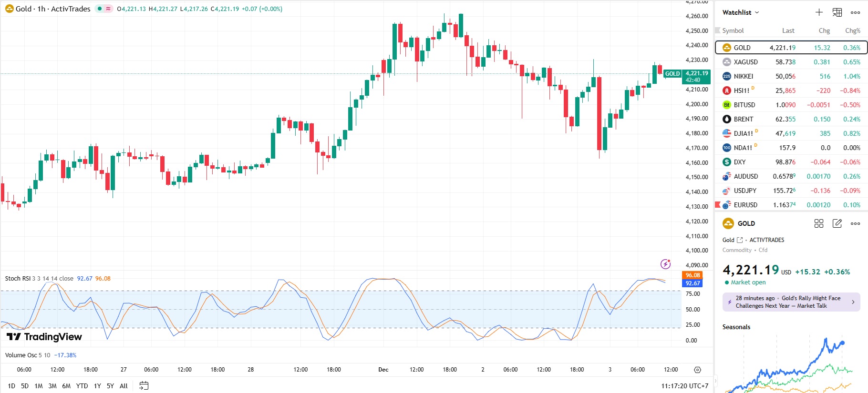Click the 11:17:20 UTC+7 timezone button
Image resolution: width=868 pixels, height=393 pixels.
point(684,386)
